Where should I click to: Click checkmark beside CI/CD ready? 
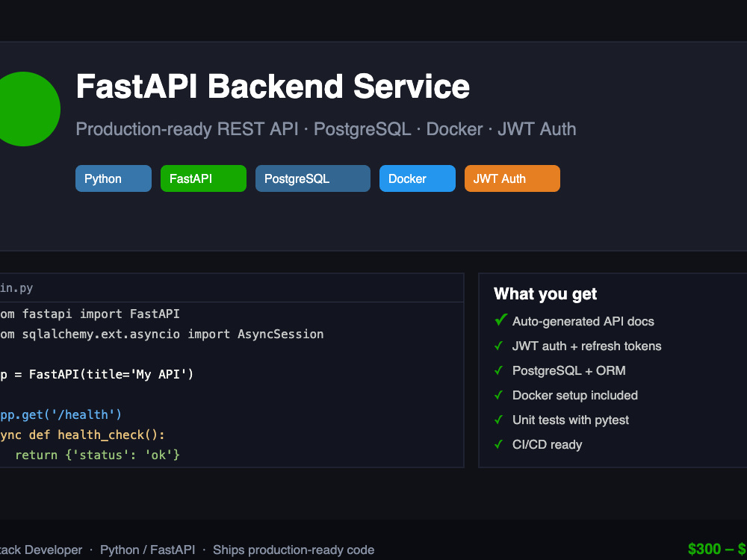pos(499,445)
